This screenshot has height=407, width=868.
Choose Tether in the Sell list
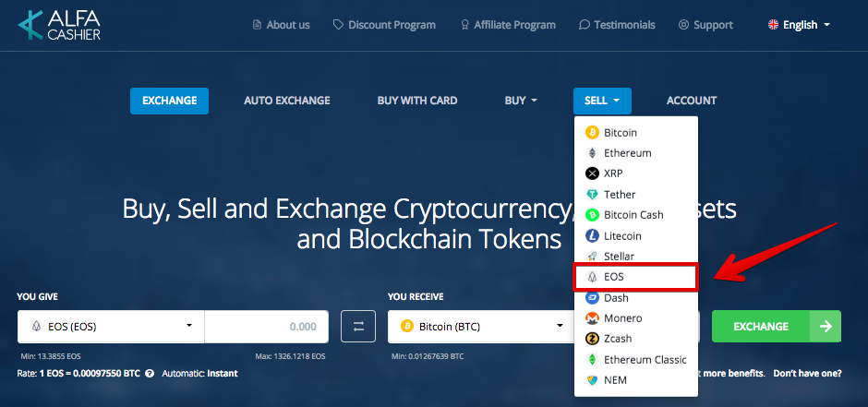click(636, 195)
